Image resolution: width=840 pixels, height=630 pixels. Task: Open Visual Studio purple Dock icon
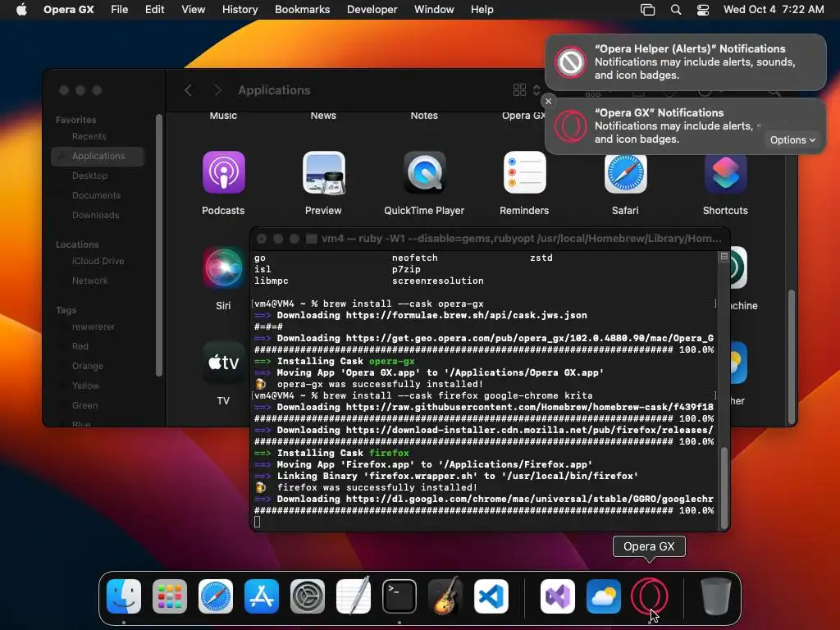click(558, 596)
